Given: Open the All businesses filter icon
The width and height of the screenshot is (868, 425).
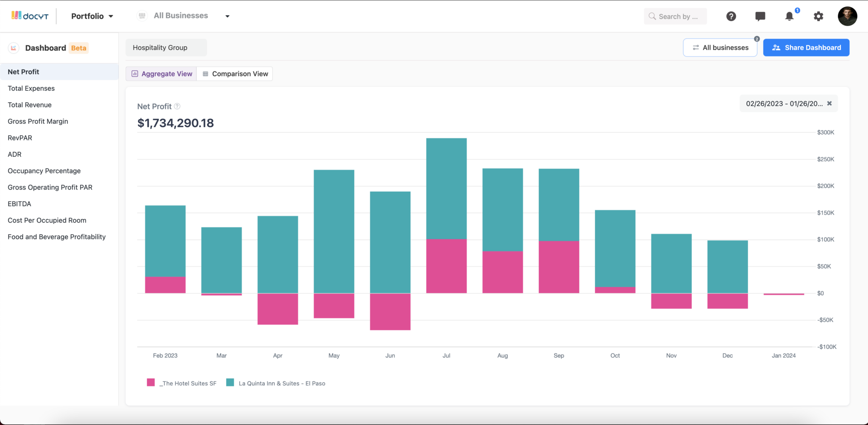Looking at the screenshot, I should coord(696,47).
